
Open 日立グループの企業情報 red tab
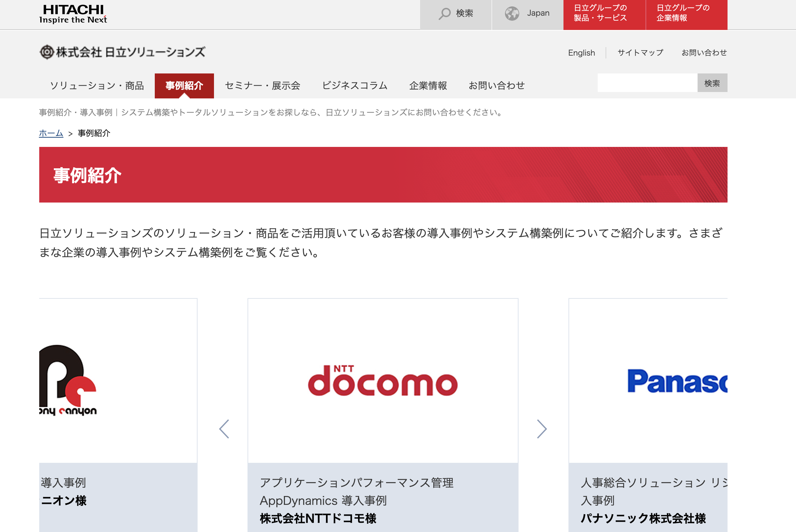pos(687,15)
